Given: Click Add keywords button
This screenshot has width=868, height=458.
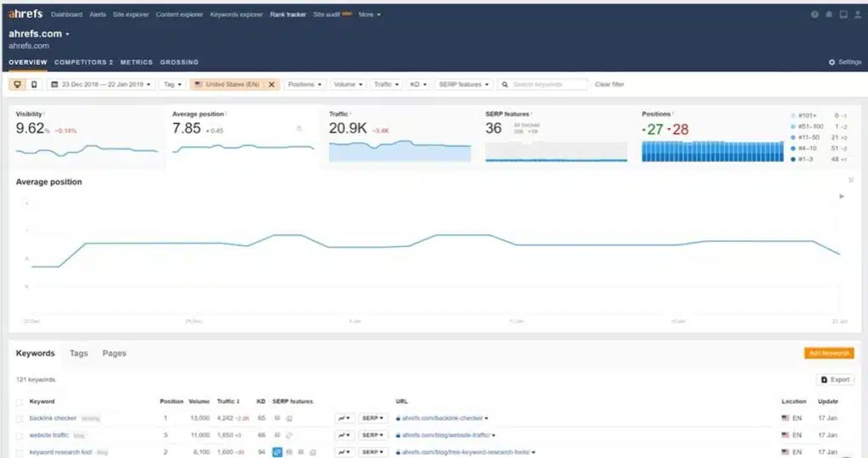Looking at the screenshot, I should 829,353.
